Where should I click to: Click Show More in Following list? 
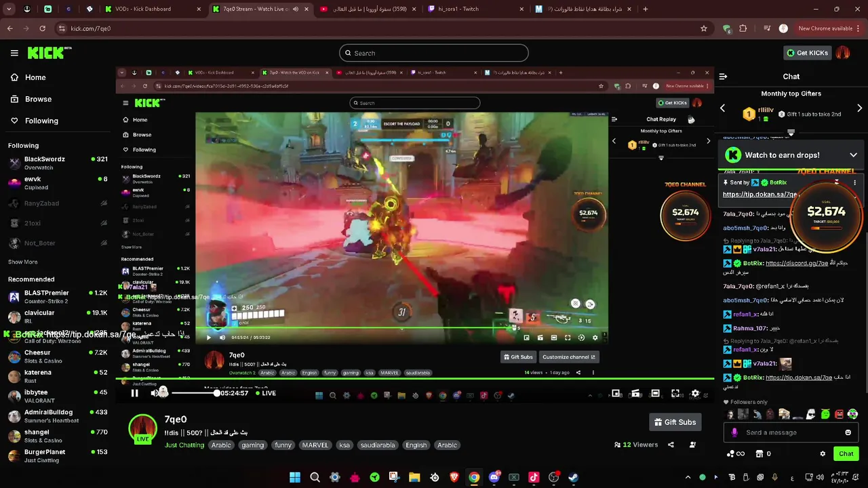[23, 262]
